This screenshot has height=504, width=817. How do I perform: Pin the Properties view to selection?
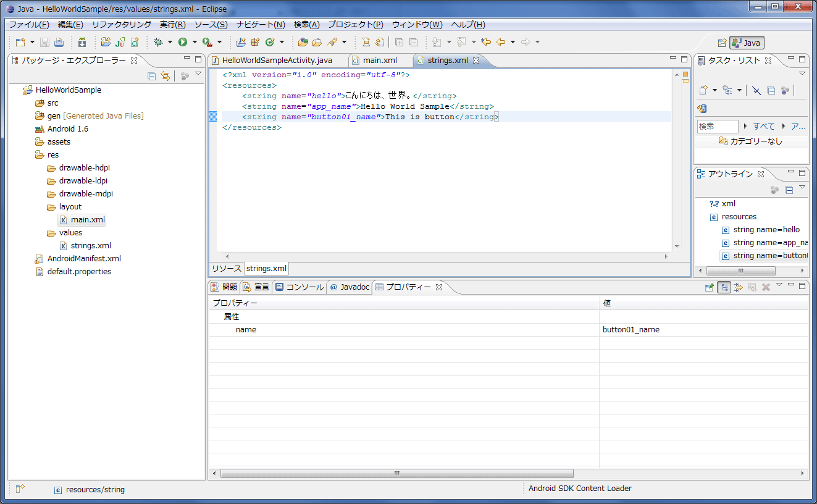[x=710, y=287]
